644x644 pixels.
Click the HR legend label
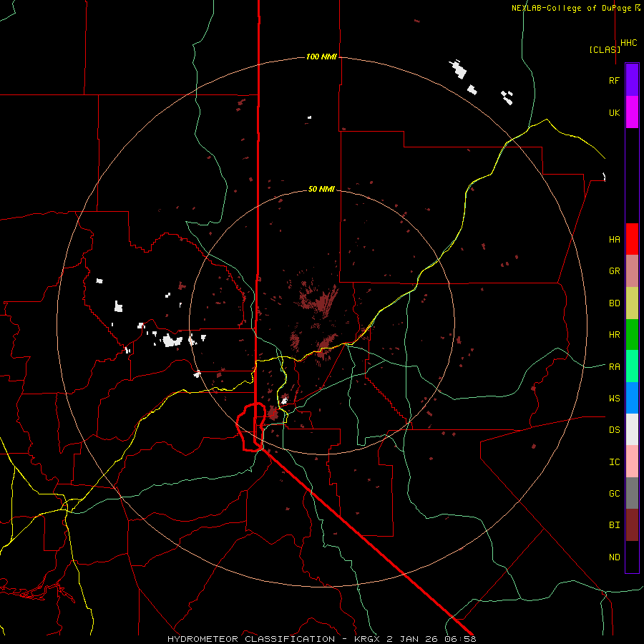[614, 335]
